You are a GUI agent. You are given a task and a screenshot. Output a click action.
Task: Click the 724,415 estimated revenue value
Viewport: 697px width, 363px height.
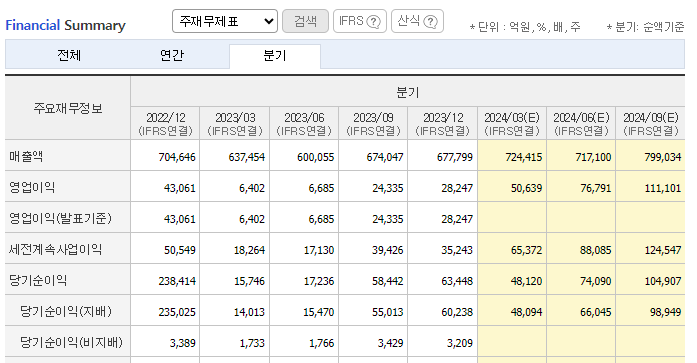click(524, 157)
